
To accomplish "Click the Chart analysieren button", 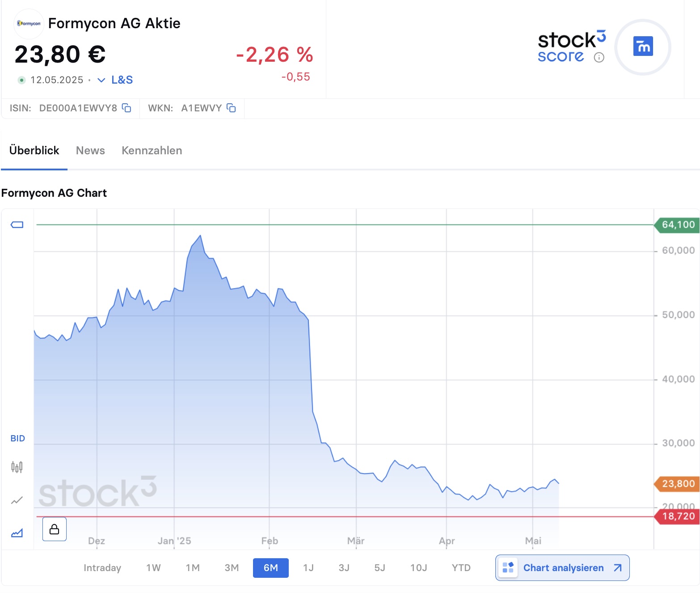I will click(x=562, y=568).
